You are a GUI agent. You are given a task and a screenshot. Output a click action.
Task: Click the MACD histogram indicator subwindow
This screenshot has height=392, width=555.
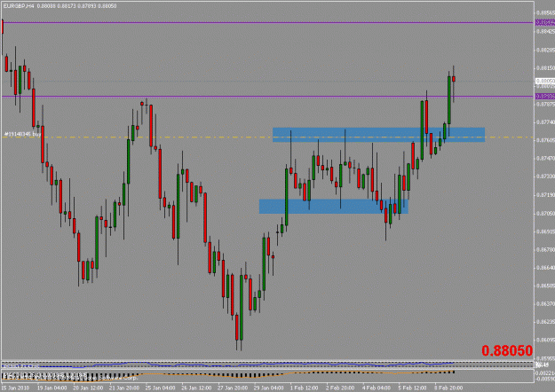point(267,376)
